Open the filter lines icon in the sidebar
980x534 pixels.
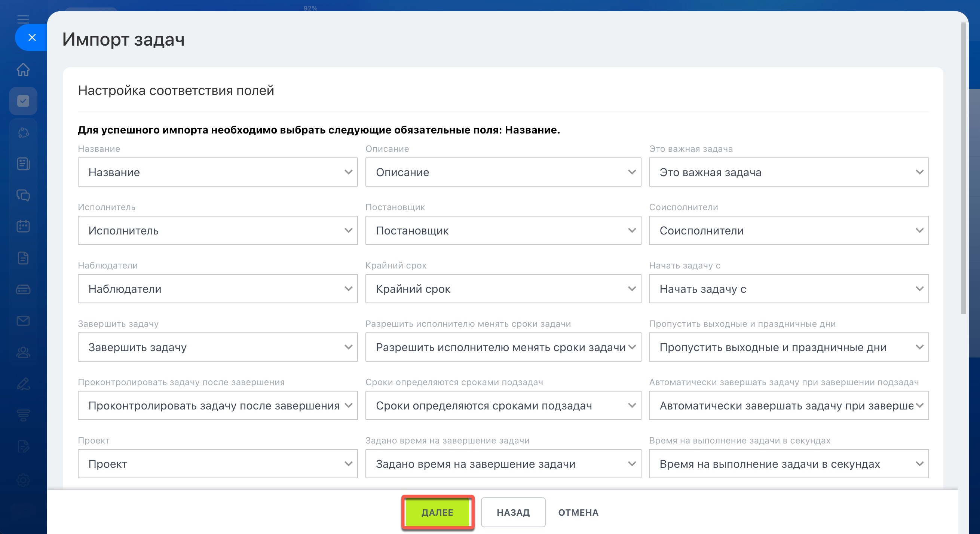point(23,415)
